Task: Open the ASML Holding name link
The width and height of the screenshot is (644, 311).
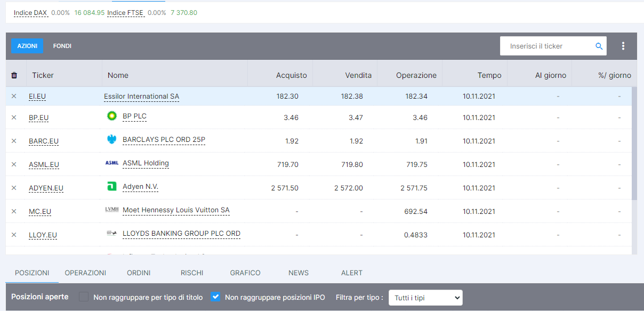Action: (146, 163)
